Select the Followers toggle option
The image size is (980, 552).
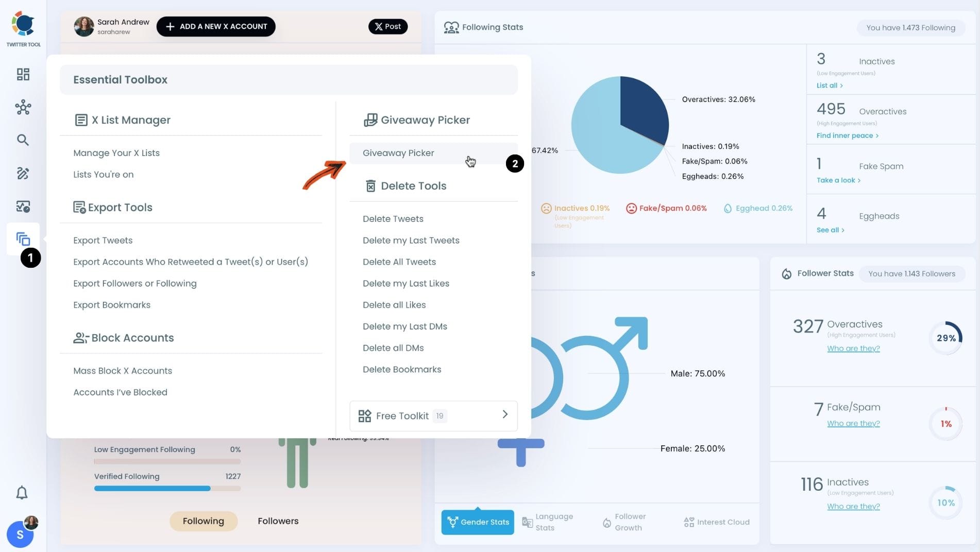(x=278, y=521)
